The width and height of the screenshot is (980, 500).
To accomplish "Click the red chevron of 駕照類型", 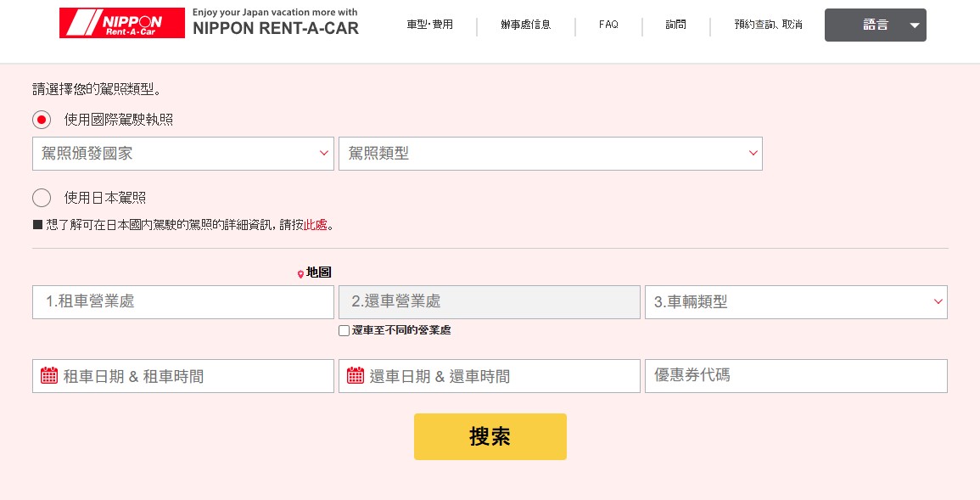I will tap(753, 153).
